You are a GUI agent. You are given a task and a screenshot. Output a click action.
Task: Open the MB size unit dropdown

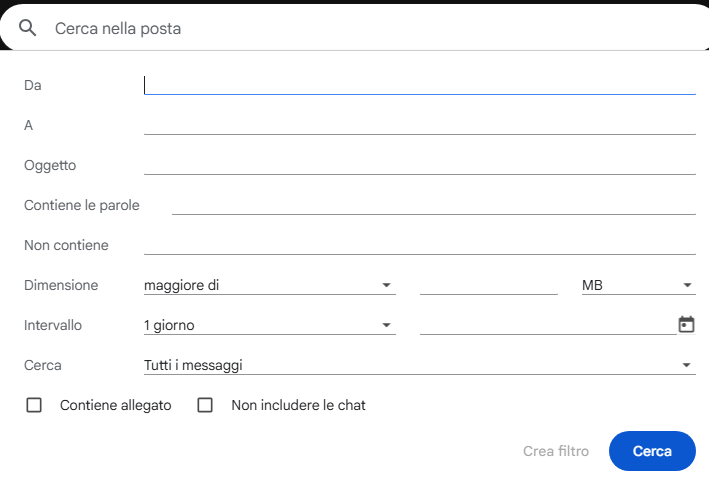pyautogui.click(x=637, y=285)
